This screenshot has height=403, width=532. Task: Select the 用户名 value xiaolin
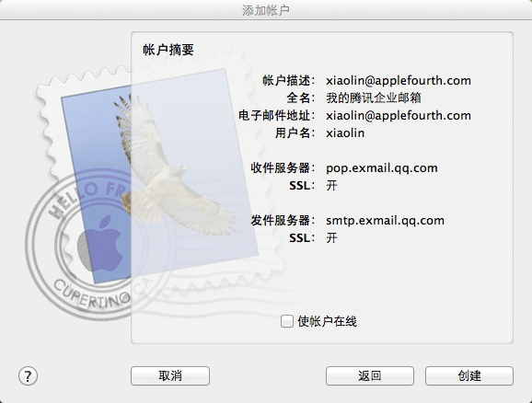coord(345,133)
